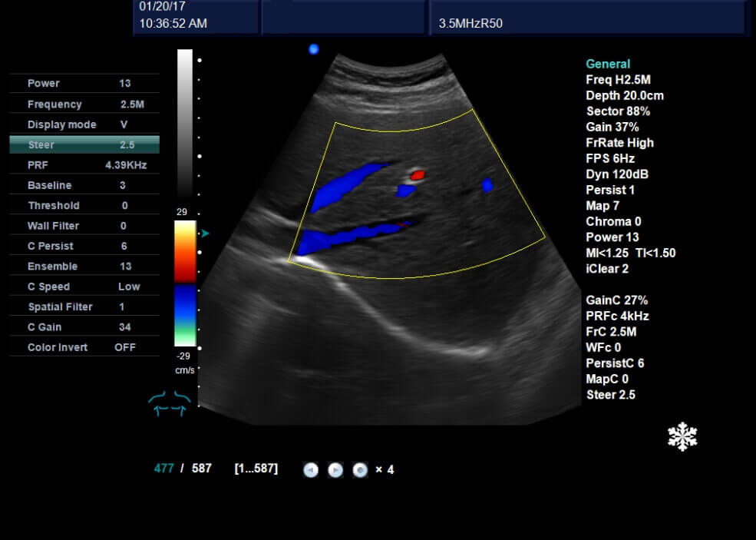This screenshot has height=540, width=756.
Task: Click the Chroma 0 parameter text
Action: coord(613,221)
